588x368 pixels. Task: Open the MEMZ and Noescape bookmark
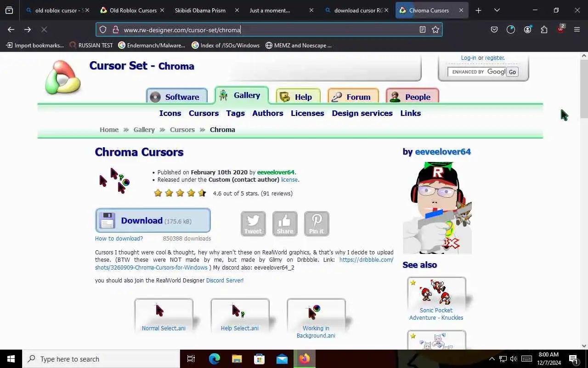pos(299,45)
